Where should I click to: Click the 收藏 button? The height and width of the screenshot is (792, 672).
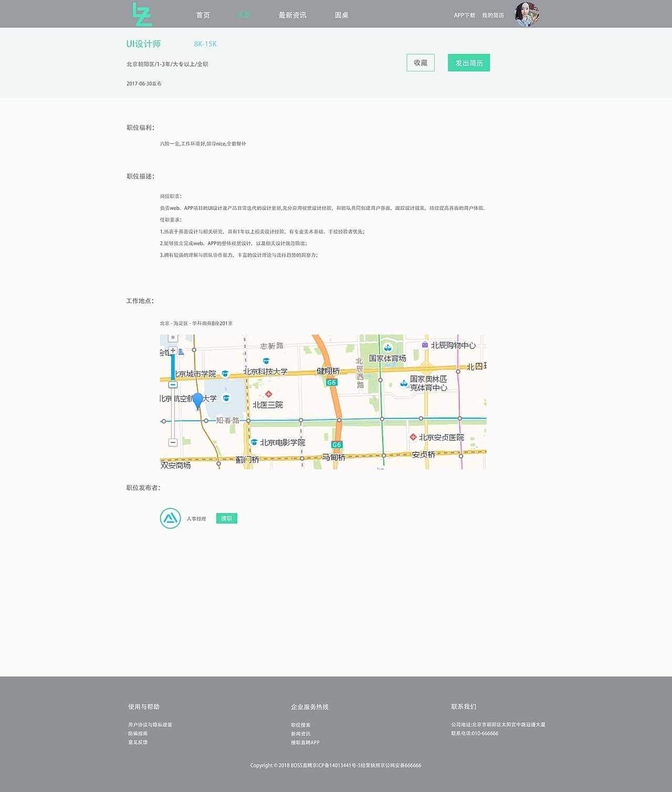pyautogui.click(x=421, y=62)
